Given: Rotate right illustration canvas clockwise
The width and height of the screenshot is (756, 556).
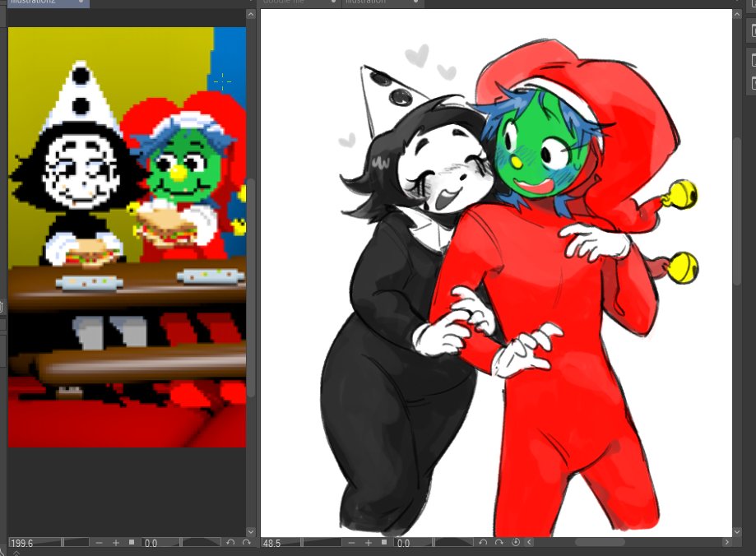Looking at the screenshot, I should [499, 543].
